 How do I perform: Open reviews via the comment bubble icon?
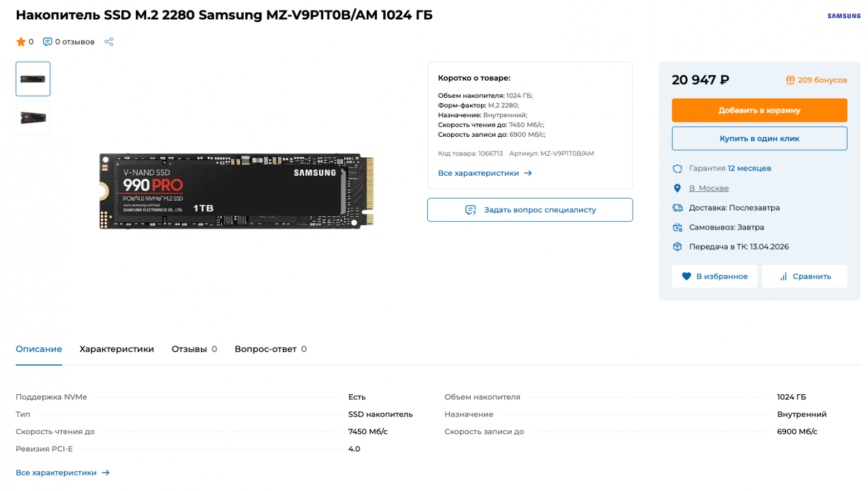(48, 42)
